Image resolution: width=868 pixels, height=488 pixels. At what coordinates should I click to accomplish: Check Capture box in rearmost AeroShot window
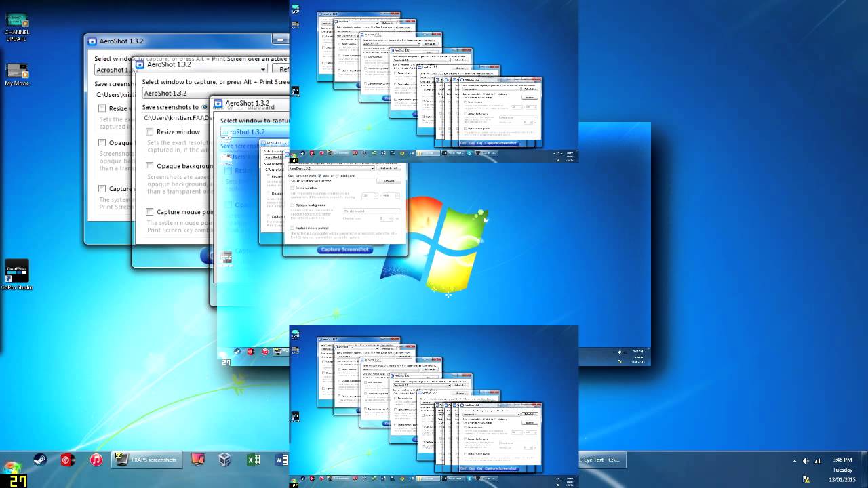(x=102, y=188)
